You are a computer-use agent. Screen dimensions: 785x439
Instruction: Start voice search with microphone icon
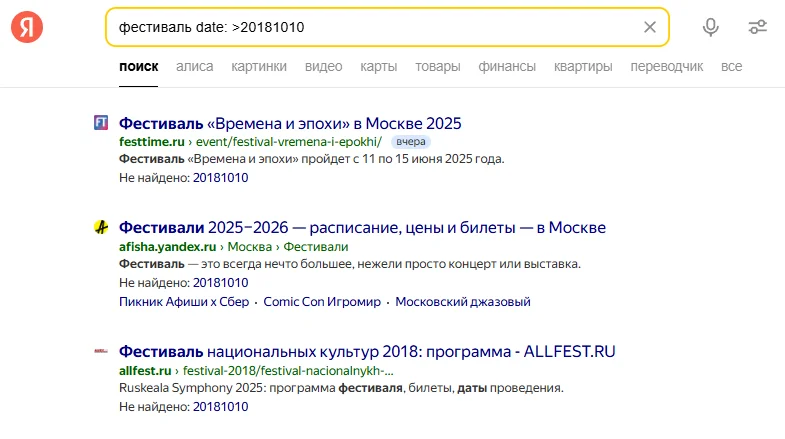pyautogui.click(x=711, y=27)
